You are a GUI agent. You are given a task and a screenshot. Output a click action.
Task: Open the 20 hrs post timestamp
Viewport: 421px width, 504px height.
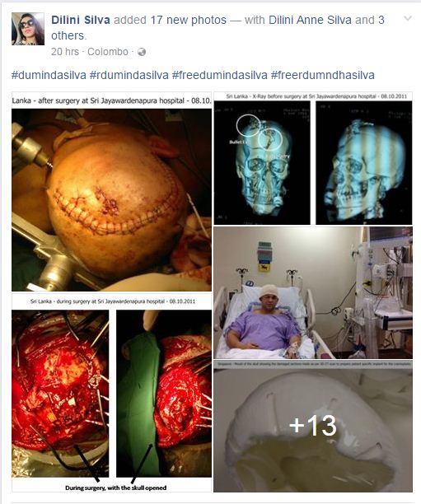65,51
